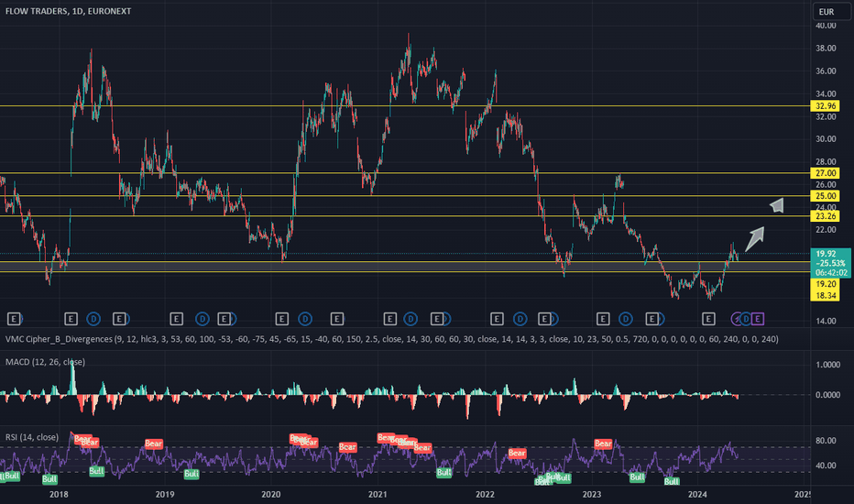Click the MACD (12, 26, close) indicator title
854x504 pixels.
(x=45, y=362)
